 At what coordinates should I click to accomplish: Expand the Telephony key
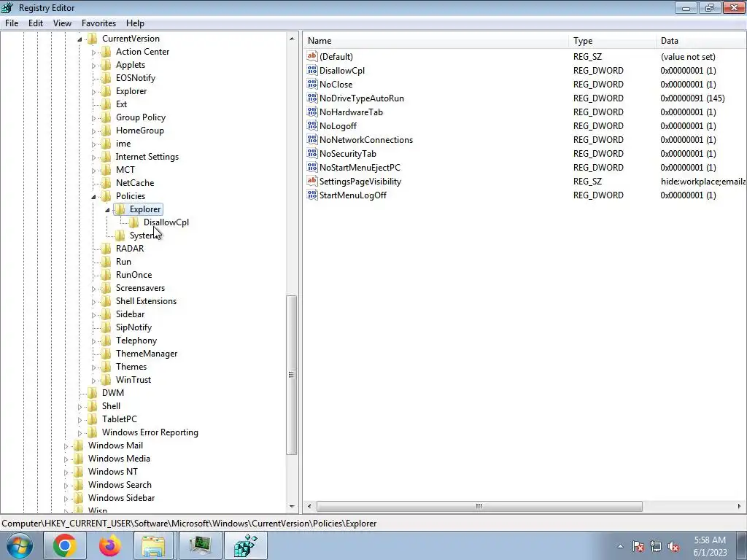(x=93, y=341)
